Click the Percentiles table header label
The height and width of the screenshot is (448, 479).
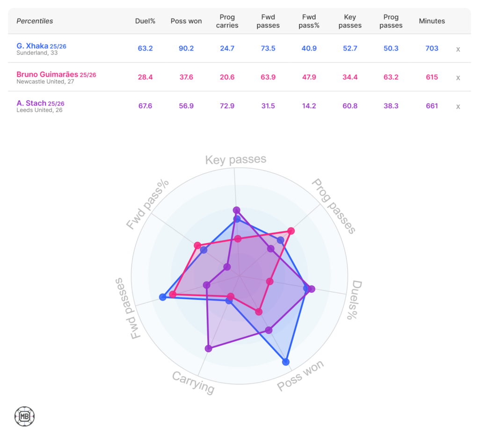click(35, 21)
